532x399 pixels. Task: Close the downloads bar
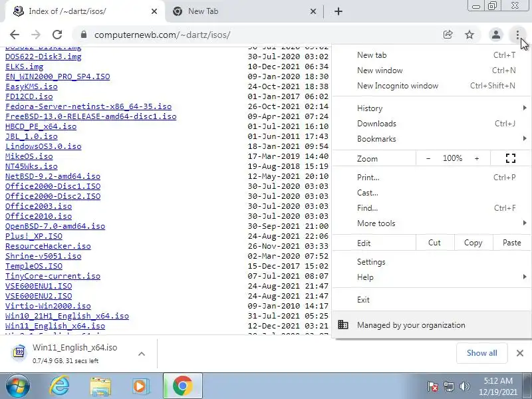[520, 353]
